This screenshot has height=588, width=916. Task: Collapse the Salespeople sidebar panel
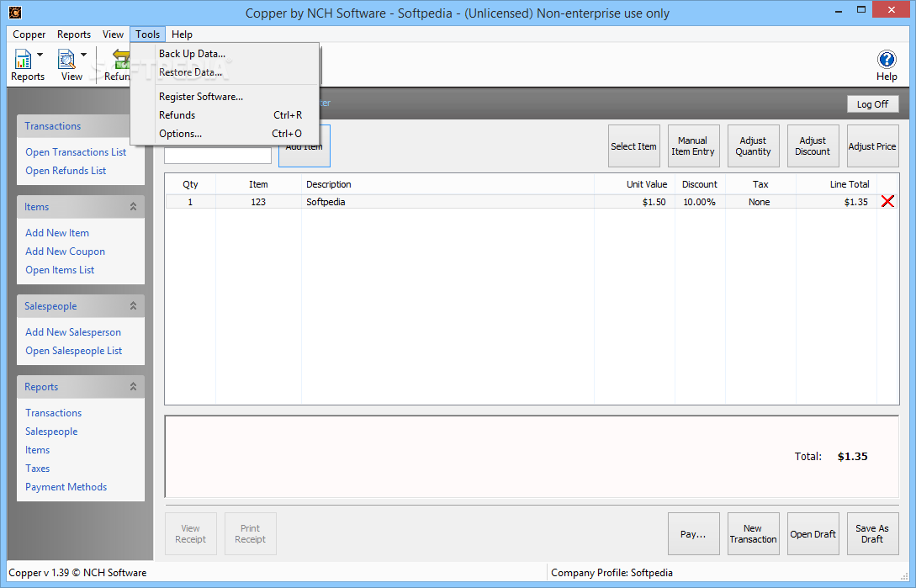pyautogui.click(x=133, y=306)
